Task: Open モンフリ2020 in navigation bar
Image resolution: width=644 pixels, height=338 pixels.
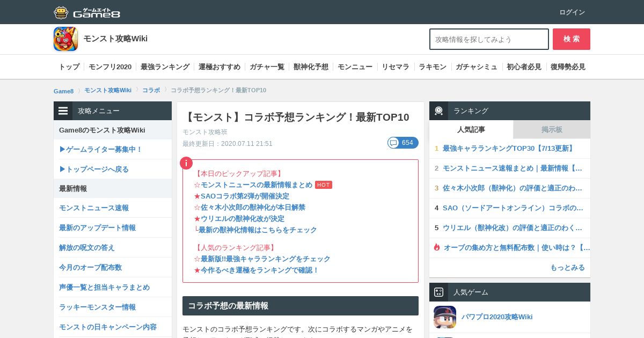Action: coord(110,67)
